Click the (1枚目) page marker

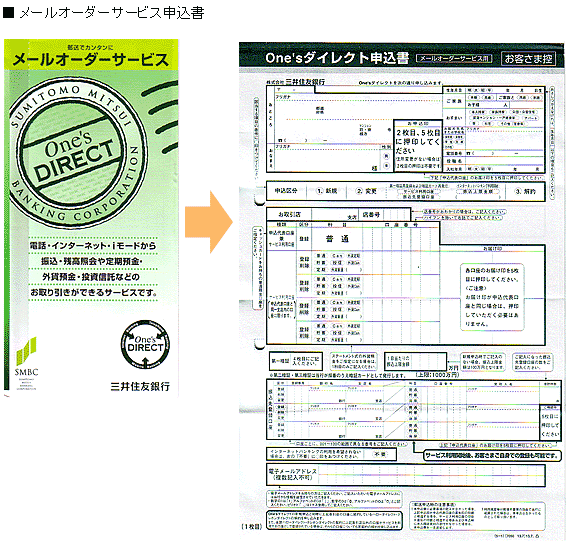[x=252, y=527]
